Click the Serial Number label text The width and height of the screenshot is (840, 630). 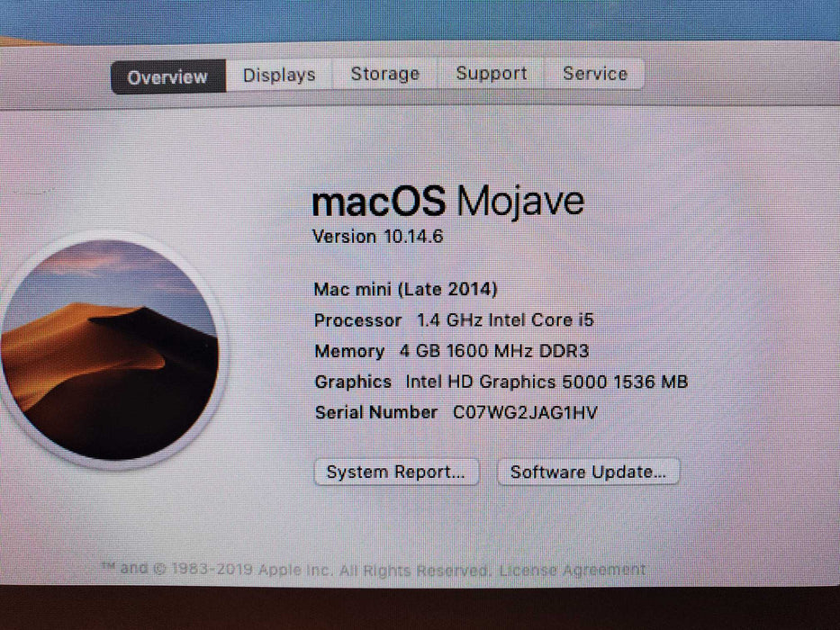click(x=376, y=412)
